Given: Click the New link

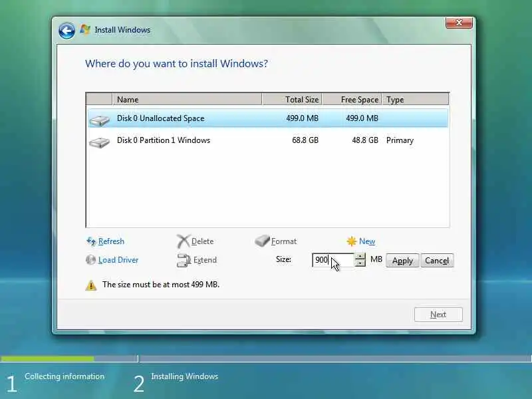Looking at the screenshot, I should (x=367, y=241).
